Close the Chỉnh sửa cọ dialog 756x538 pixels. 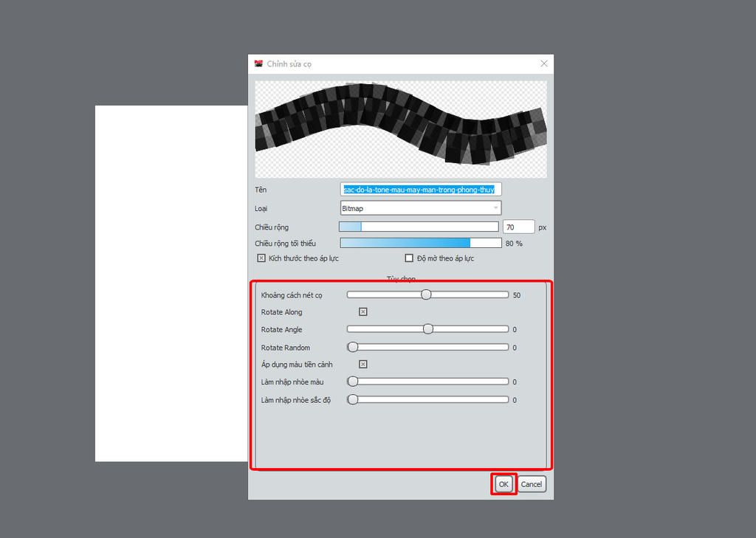click(544, 63)
